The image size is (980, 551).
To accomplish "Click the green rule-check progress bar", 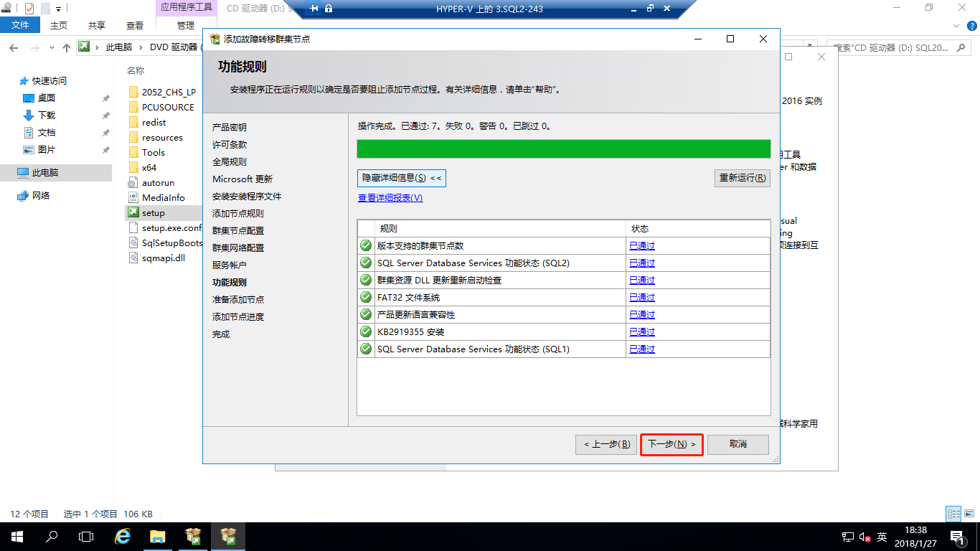I will 564,149.
